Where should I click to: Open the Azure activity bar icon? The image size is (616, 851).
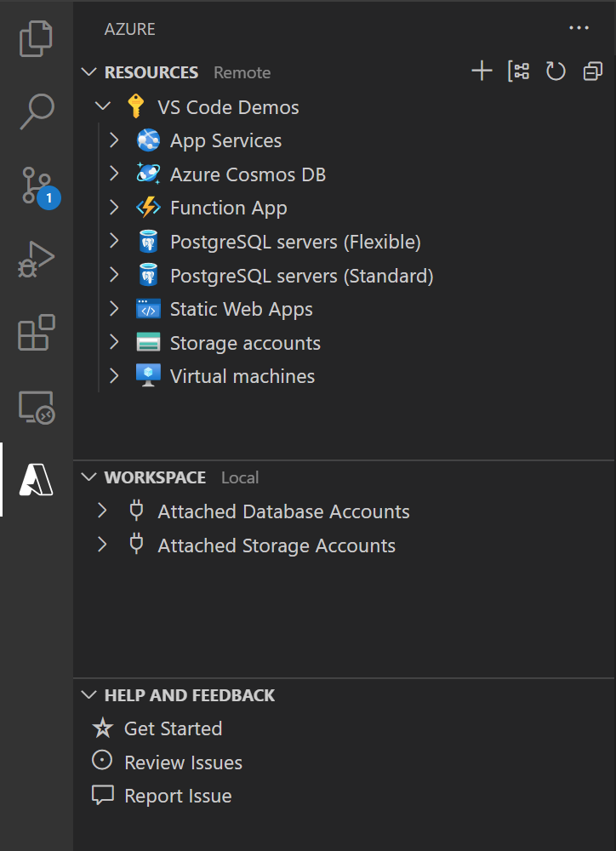coord(36,481)
